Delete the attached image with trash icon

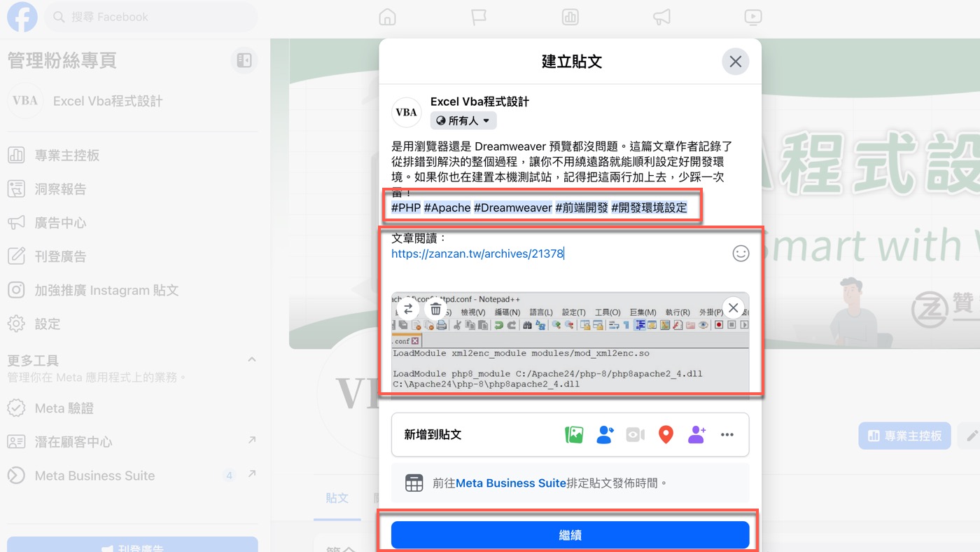pyautogui.click(x=435, y=308)
